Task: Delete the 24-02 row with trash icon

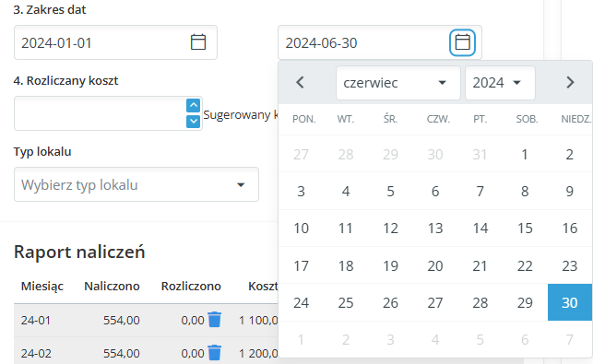Action: (215, 353)
